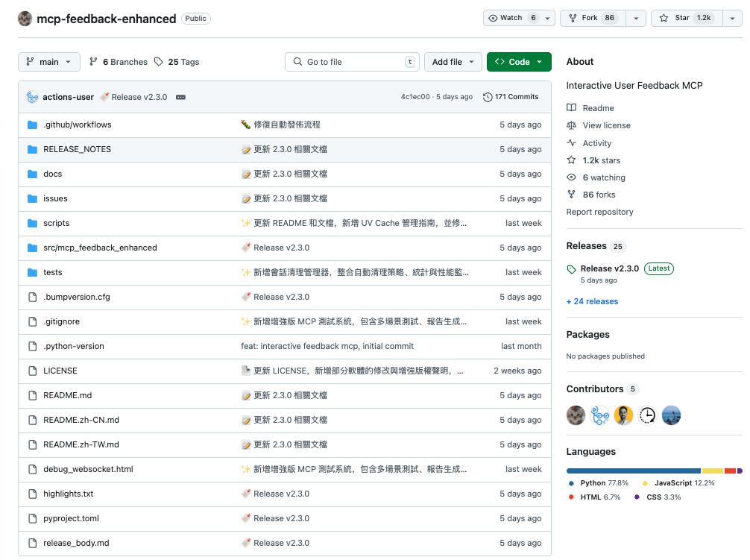Click the issues folder icon
The width and height of the screenshot is (750, 560).
(x=32, y=198)
